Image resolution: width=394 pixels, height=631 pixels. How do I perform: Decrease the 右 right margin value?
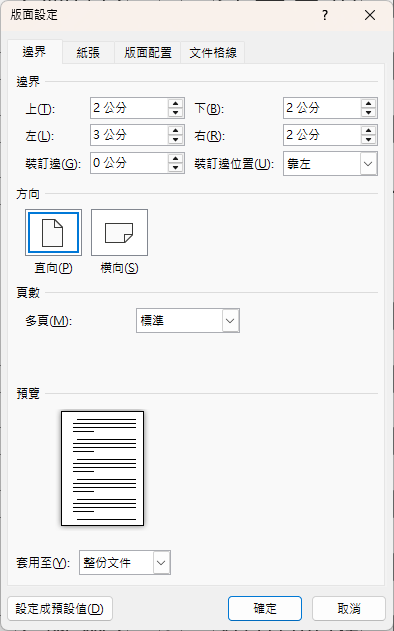pos(368,140)
